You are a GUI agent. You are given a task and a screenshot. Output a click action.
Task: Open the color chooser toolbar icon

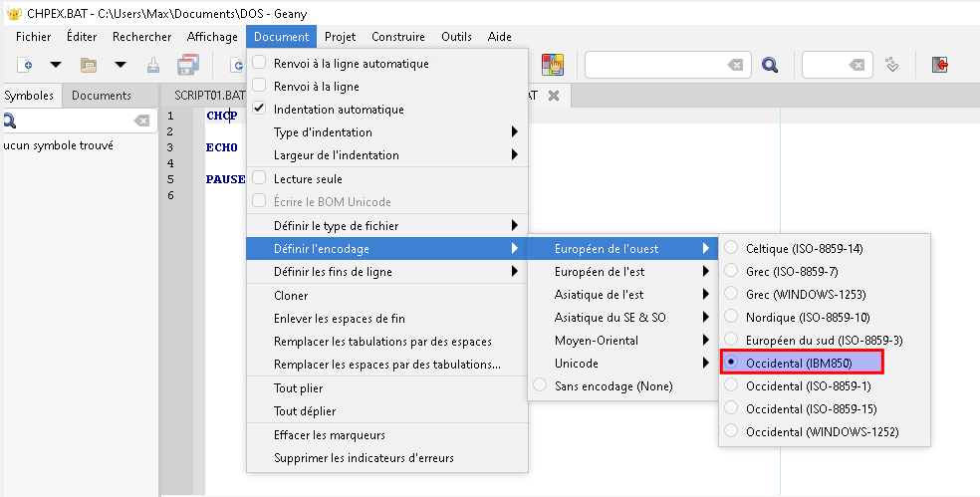(x=553, y=65)
